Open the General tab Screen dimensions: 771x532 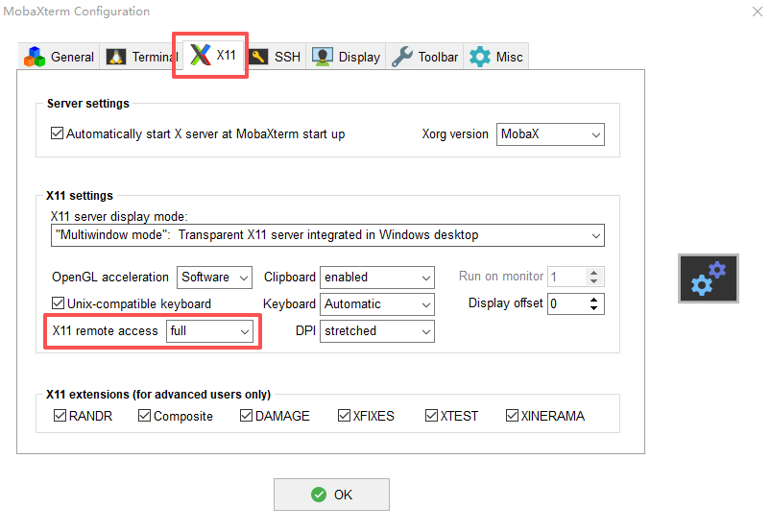[x=59, y=57]
